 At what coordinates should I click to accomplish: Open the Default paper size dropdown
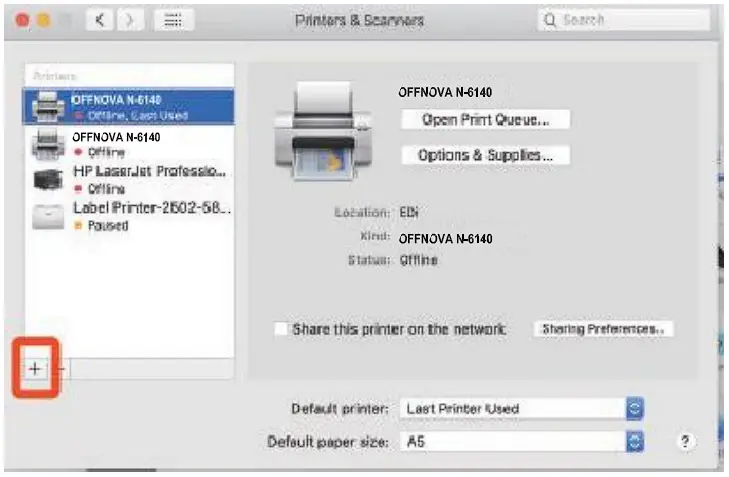pos(521,441)
